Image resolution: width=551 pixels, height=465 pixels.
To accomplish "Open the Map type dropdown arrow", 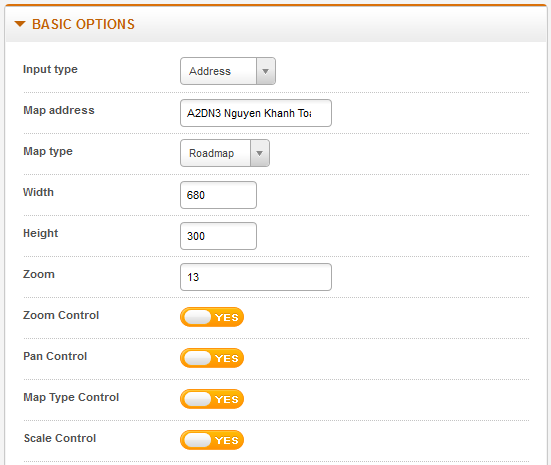I will (260, 153).
